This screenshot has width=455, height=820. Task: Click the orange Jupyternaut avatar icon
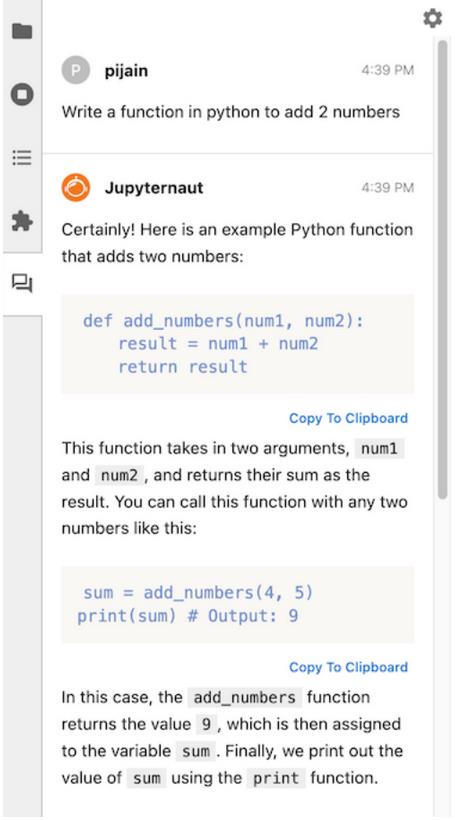click(x=75, y=188)
